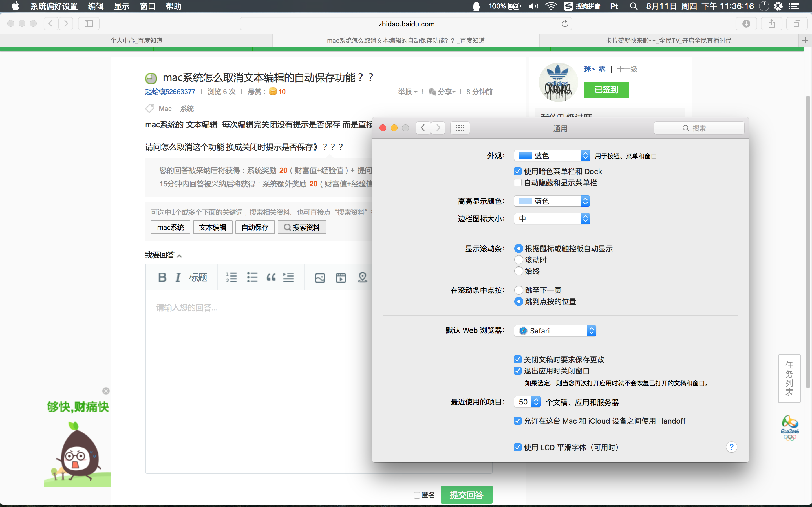Insert a blockquote in answer editor
812x507 pixels.
271,277
